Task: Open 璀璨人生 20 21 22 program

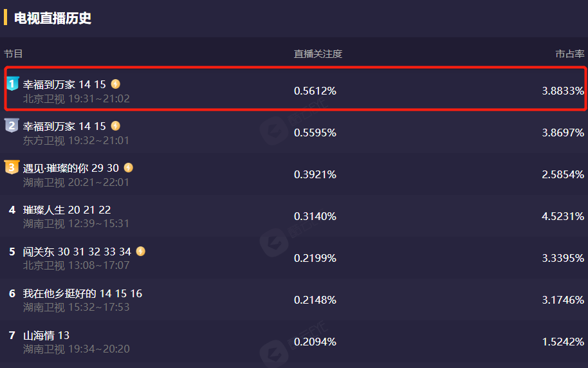Action: click(67, 210)
